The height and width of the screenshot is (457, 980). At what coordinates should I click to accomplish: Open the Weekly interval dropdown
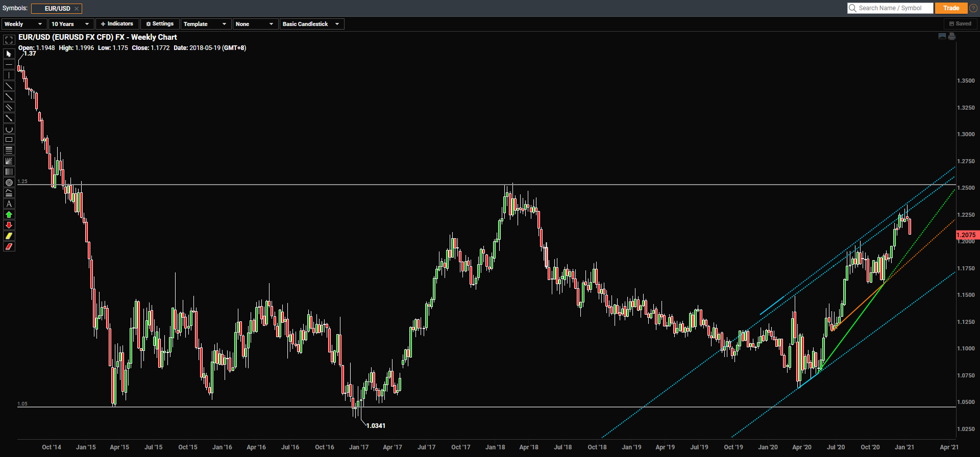click(x=23, y=24)
